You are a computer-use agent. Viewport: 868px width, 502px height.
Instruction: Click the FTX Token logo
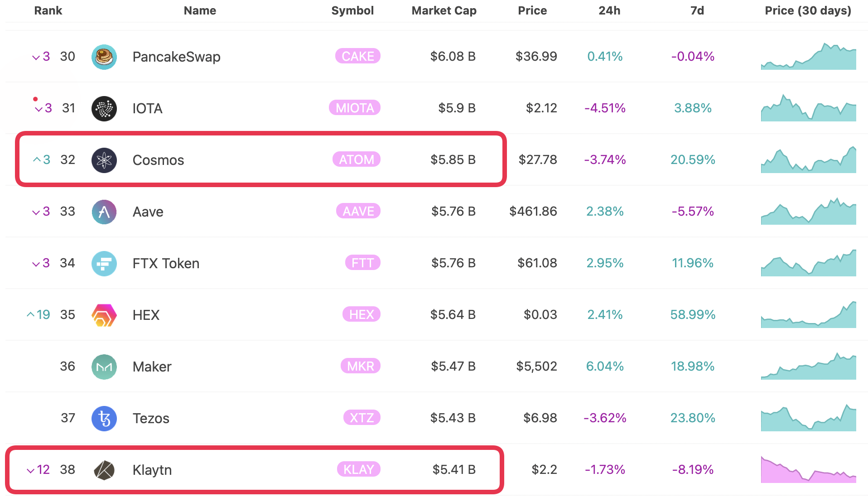click(104, 263)
